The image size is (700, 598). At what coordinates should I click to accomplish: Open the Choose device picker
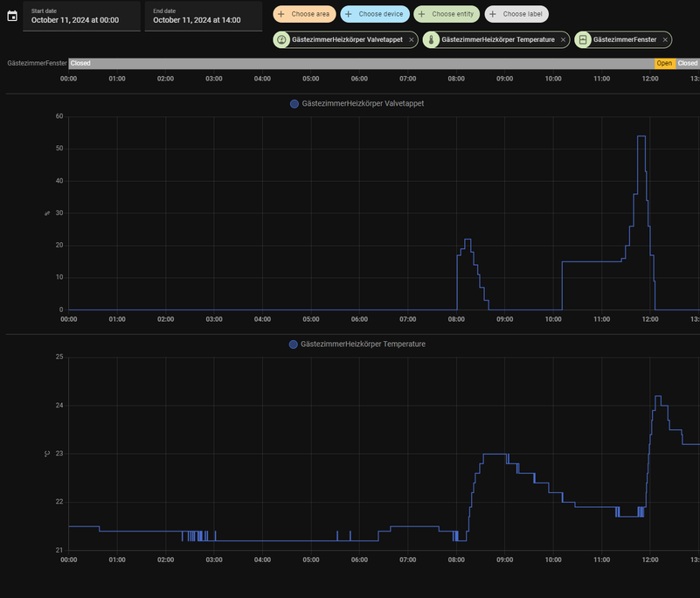click(373, 14)
